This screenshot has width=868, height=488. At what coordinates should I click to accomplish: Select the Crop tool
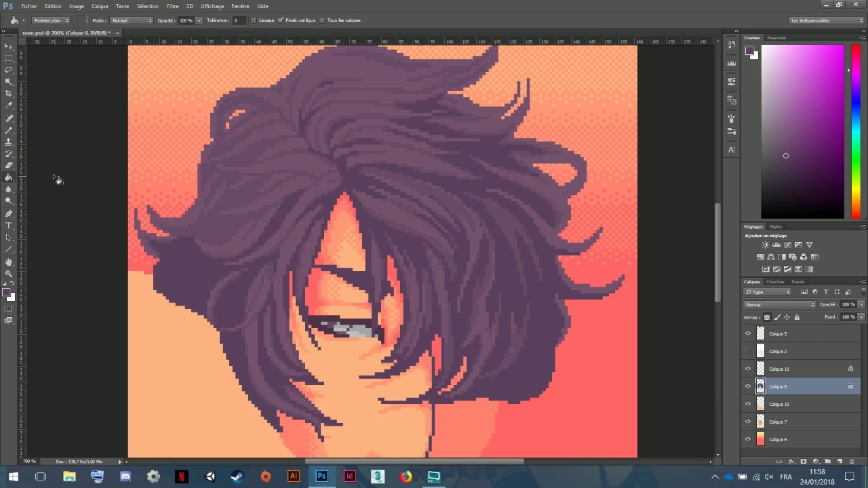(9, 94)
